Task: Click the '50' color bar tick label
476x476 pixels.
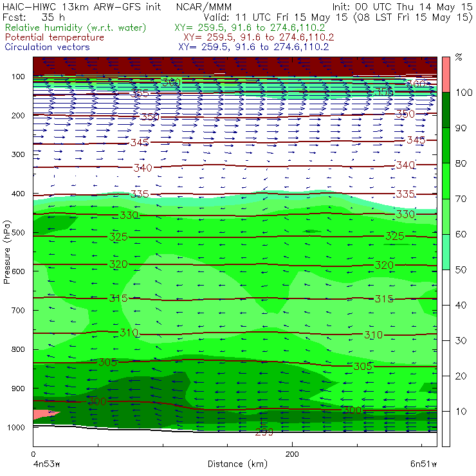Action: (x=461, y=270)
